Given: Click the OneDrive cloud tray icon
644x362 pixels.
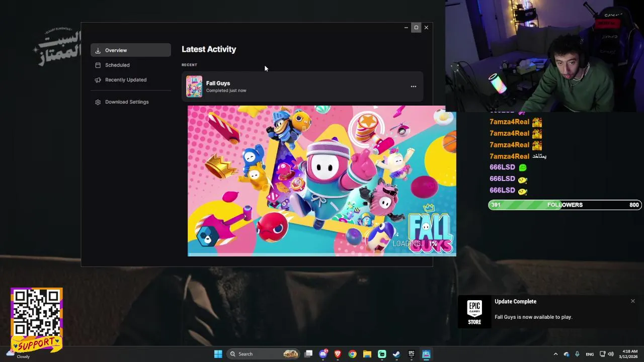Looking at the screenshot, I should (x=567, y=354).
